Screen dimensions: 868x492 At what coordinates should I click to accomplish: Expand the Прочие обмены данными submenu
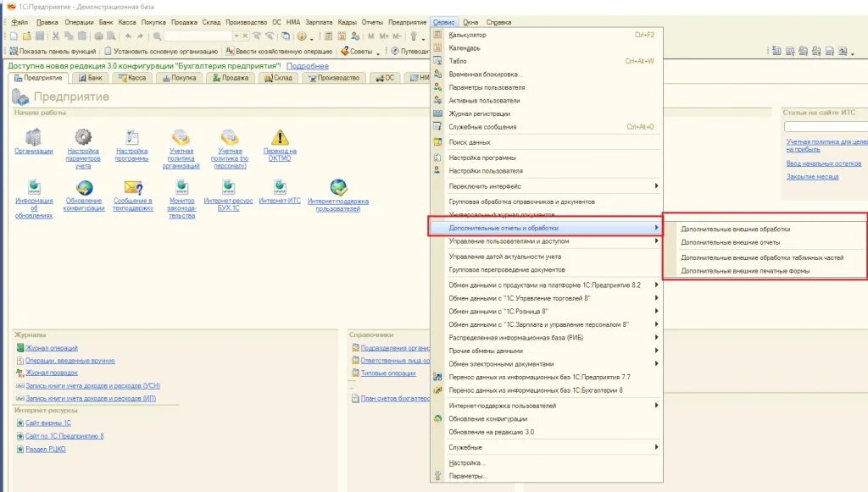tap(547, 351)
